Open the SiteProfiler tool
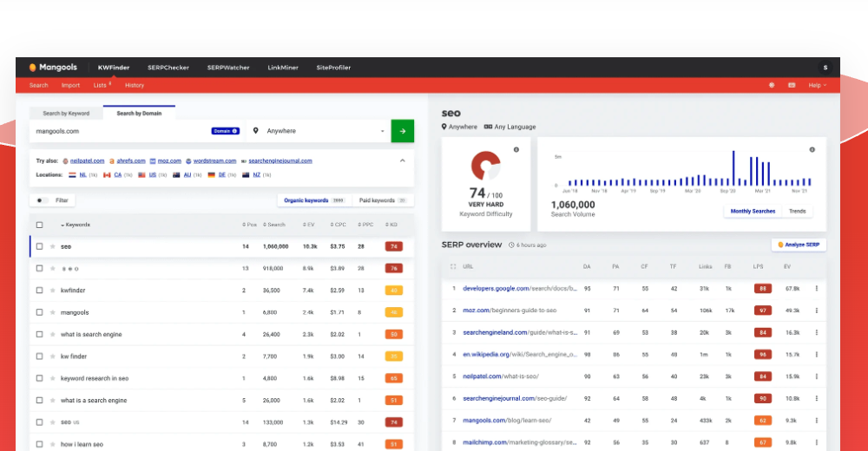This screenshot has height=451, width=868. [333, 68]
